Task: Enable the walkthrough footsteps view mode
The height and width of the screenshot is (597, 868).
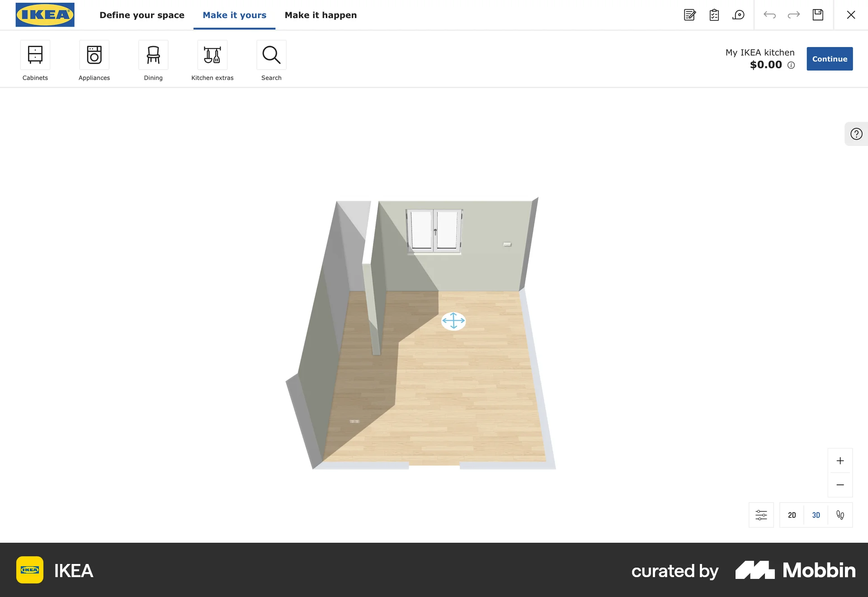Action: [x=840, y=515]
